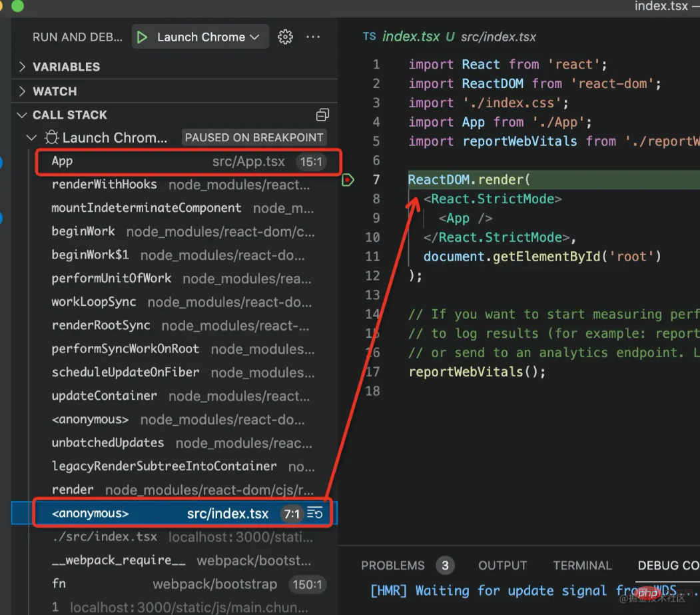
Task: Select the renderWithHooks stack frame
Action: click(x=104, y=185)
